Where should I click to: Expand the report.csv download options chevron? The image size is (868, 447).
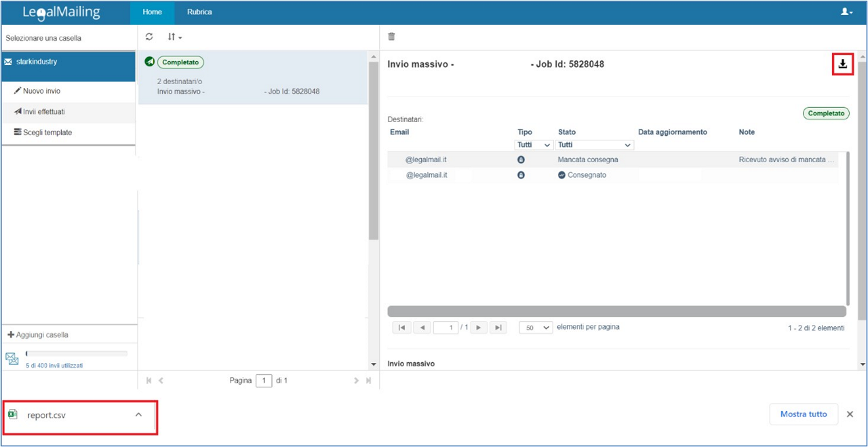click(138, 414)
